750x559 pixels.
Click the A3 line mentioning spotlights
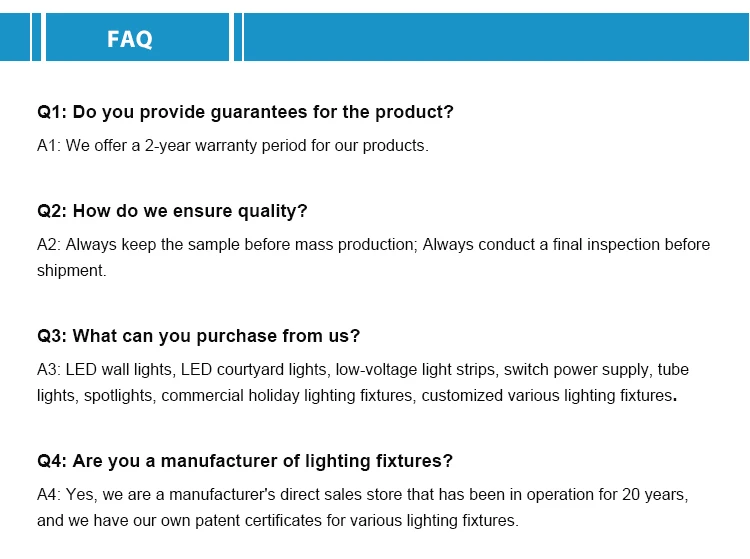357,395
